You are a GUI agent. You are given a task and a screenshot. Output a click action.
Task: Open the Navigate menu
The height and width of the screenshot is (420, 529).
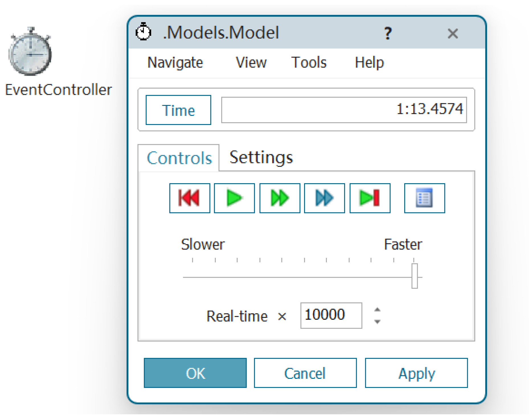(x=175, y=62)
